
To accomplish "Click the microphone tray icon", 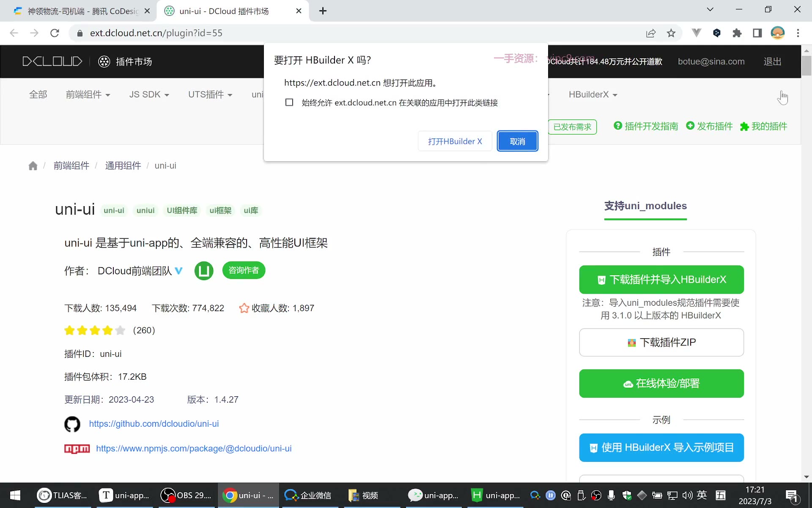I will [611, 495].
